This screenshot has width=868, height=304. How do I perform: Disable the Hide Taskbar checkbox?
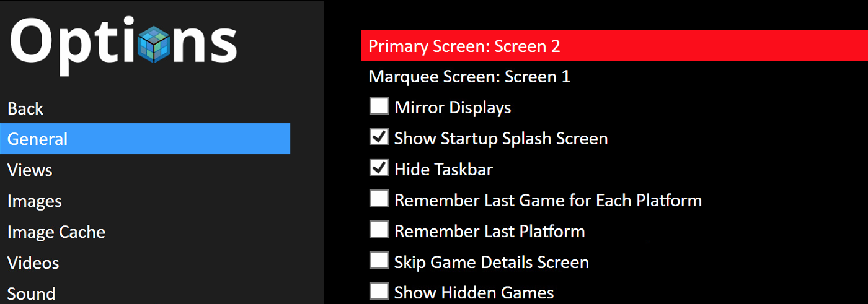pyautogui.click(x=379, y=168)
